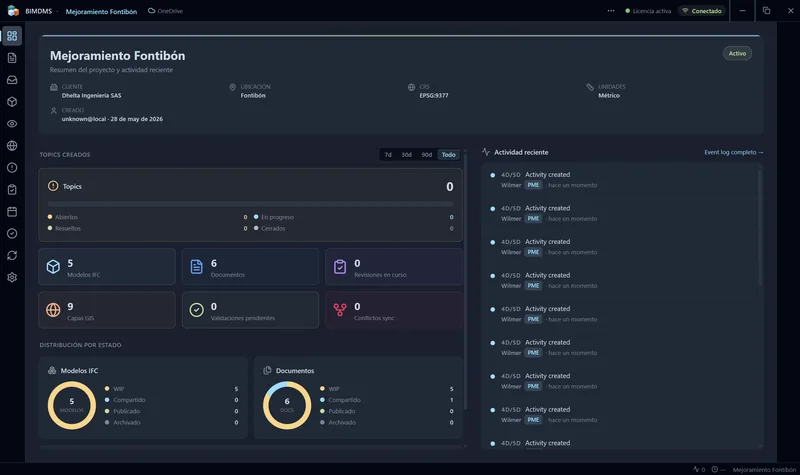Select the 30d time range tab

click(x=407, y=155)
